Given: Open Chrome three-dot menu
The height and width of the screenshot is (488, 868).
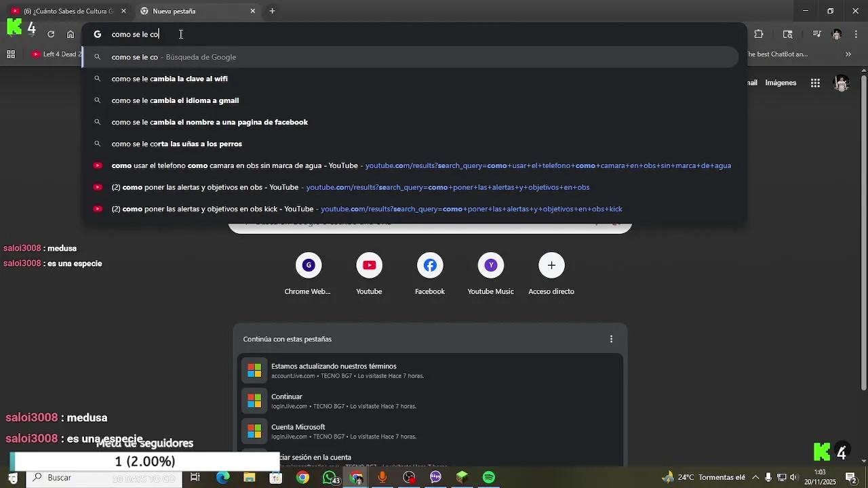Looking at the screenshot, I should pos(856,34).
